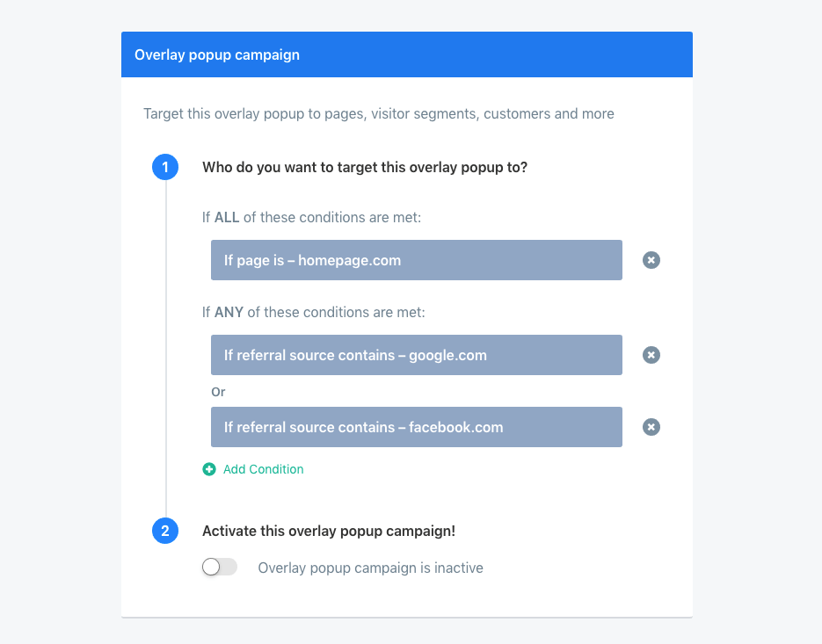Screen dimensions: 822x644
Task: Click the 'Activate this overlay popup campaign!' heading
Action: click(329, 531)
